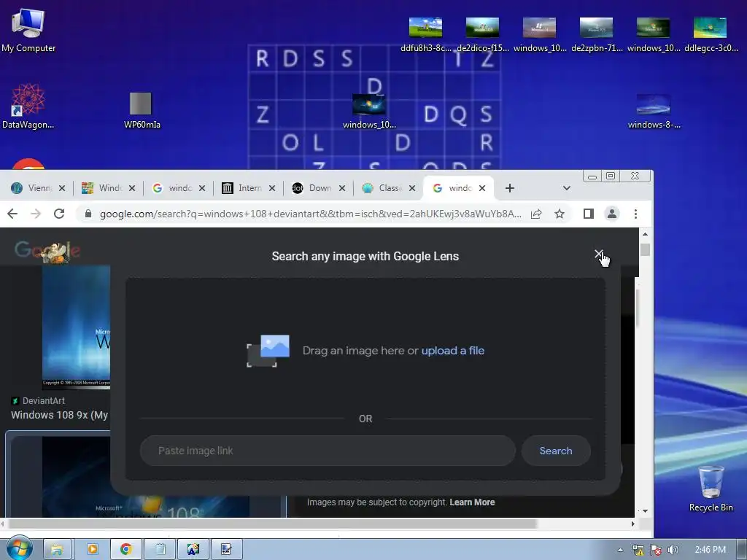The width and height of the screenshot is (747, 560).
Task: Open Windows Explorer from taskbar
Action: click(x=57, y=550)
